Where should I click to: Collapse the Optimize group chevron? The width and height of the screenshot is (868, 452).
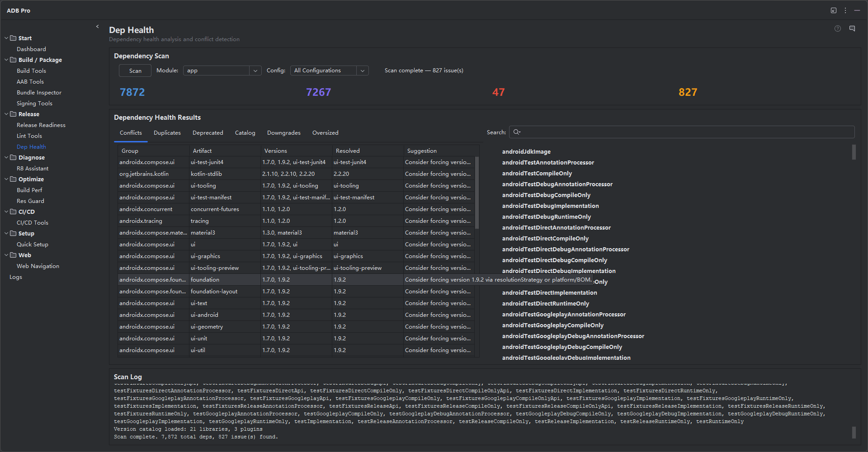(6, 179)
